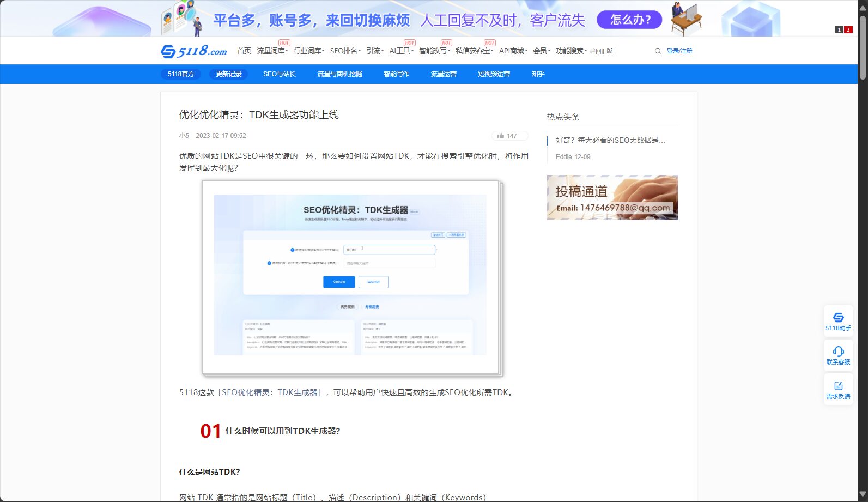Expand the API商城 dropdown menu

(513, 51)
